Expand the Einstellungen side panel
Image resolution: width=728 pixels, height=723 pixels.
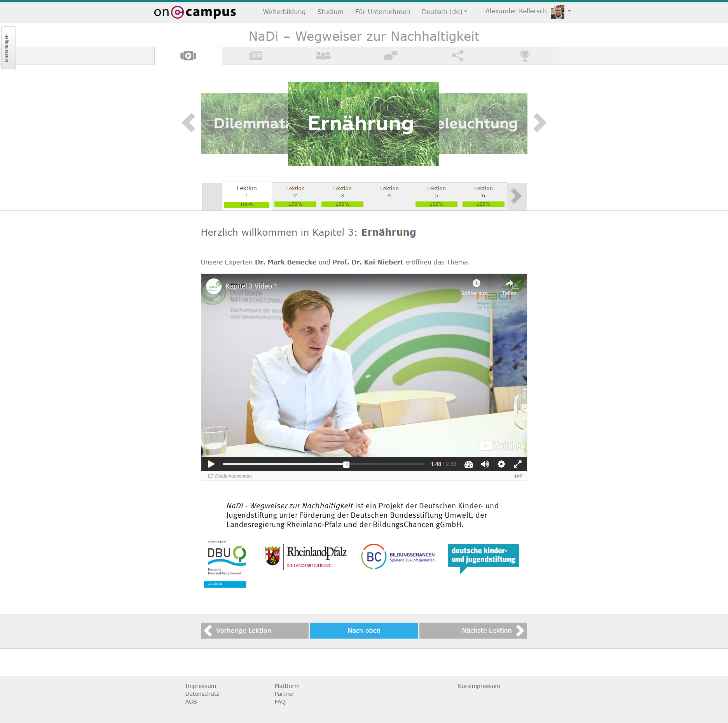point(8,48)
